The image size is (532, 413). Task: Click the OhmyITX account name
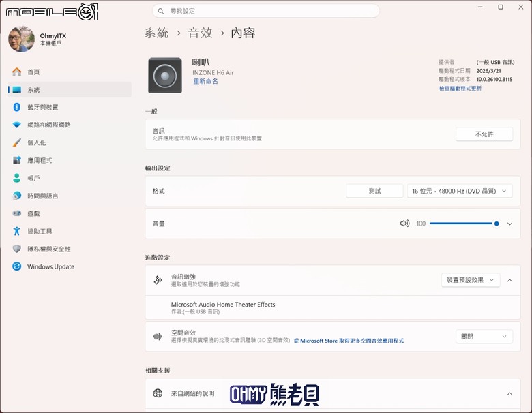[x=53, y=35]
